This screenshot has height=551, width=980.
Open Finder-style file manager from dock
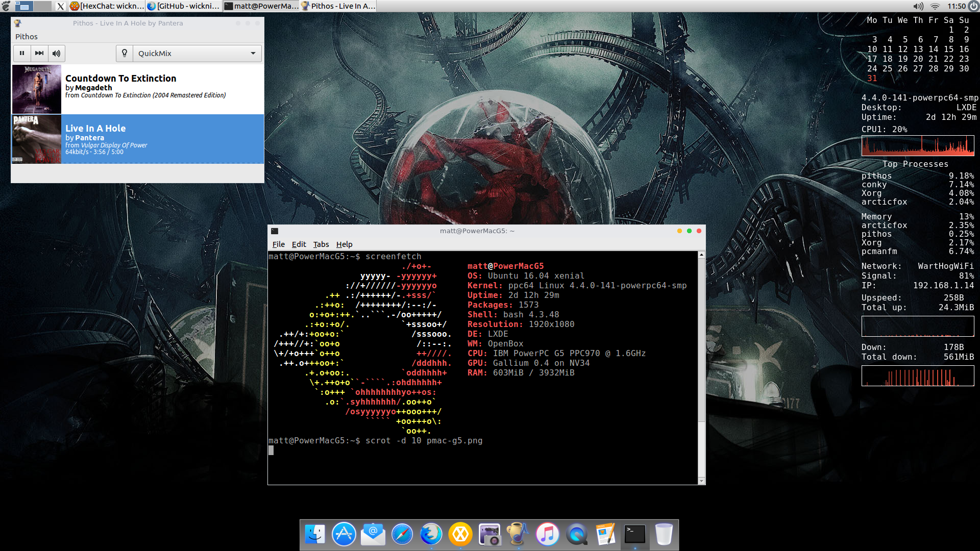(315, 534)
